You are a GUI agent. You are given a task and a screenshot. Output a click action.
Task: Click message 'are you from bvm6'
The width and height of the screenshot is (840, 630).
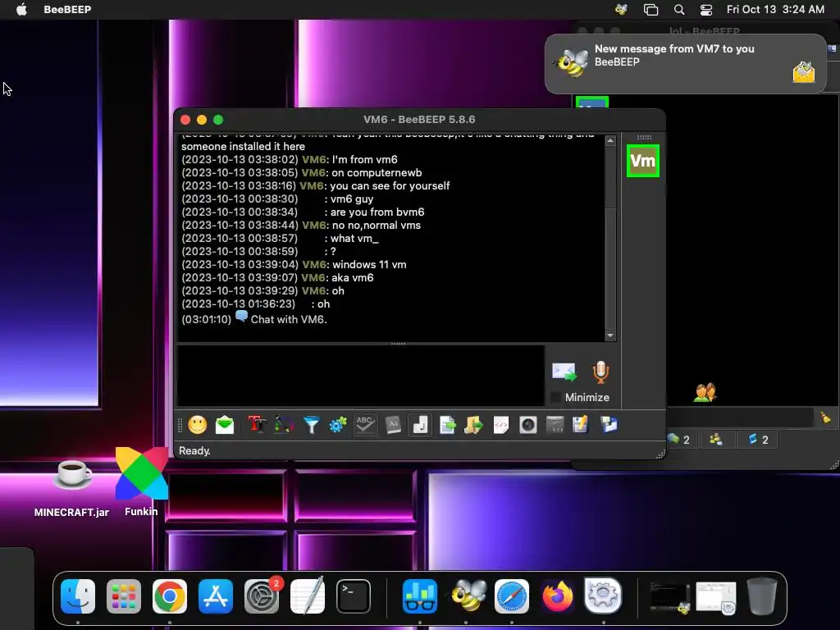(x=377, y=212)
